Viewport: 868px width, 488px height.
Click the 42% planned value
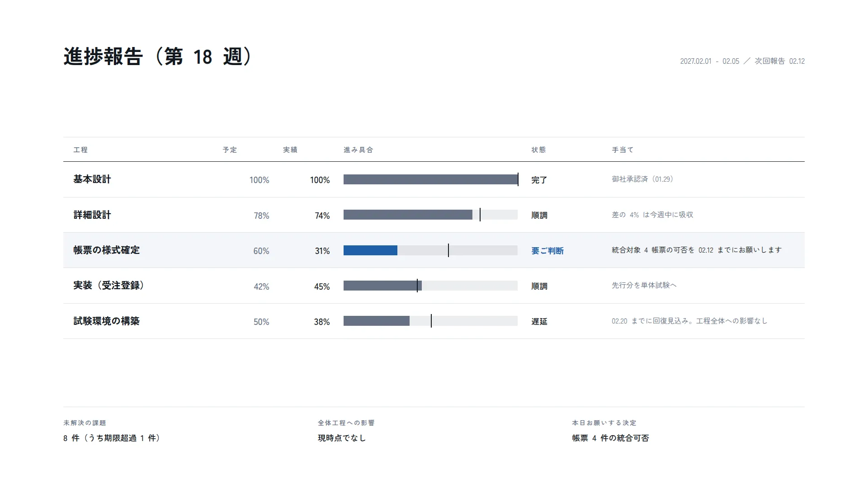point(261,287)
